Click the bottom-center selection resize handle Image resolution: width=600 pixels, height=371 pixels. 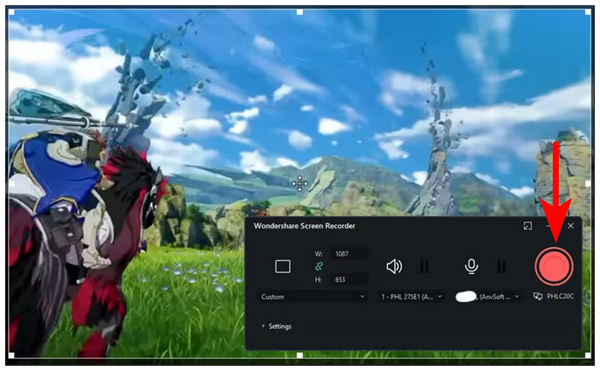tap(300, 355)
